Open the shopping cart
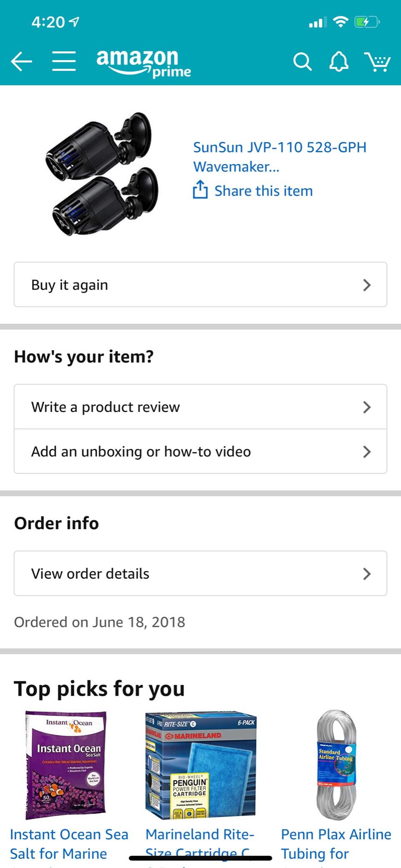Image resolution: width=401 pixels, height=868 pixels. point(377,62)
